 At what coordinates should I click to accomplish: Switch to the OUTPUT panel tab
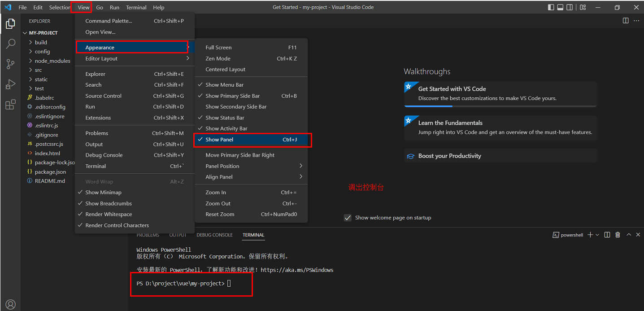point(178,235)
